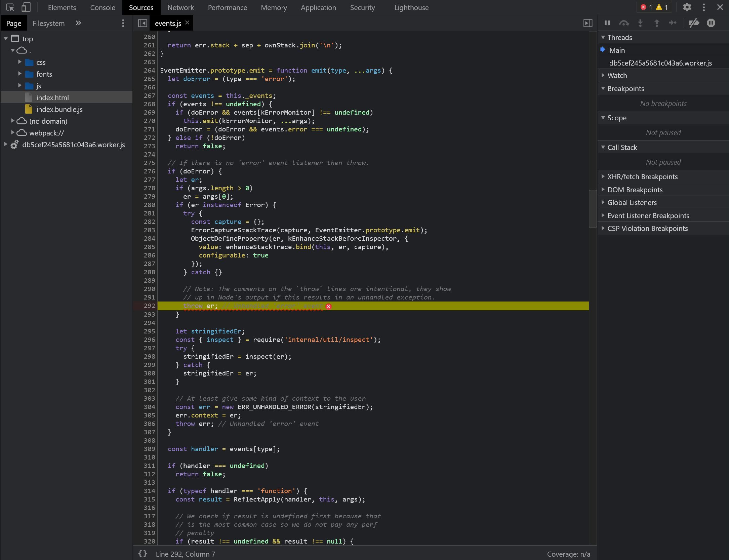Hide the debugger sidebar pane
The height and width of the screenshot is (560, 729).
[x=588, y=23]
